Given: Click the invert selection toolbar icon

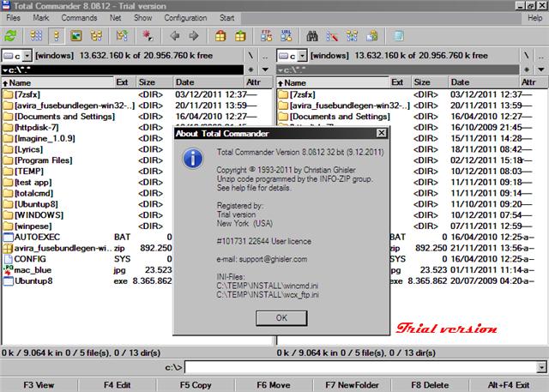Looking at the screenshot, I should (x=122, y=36).
